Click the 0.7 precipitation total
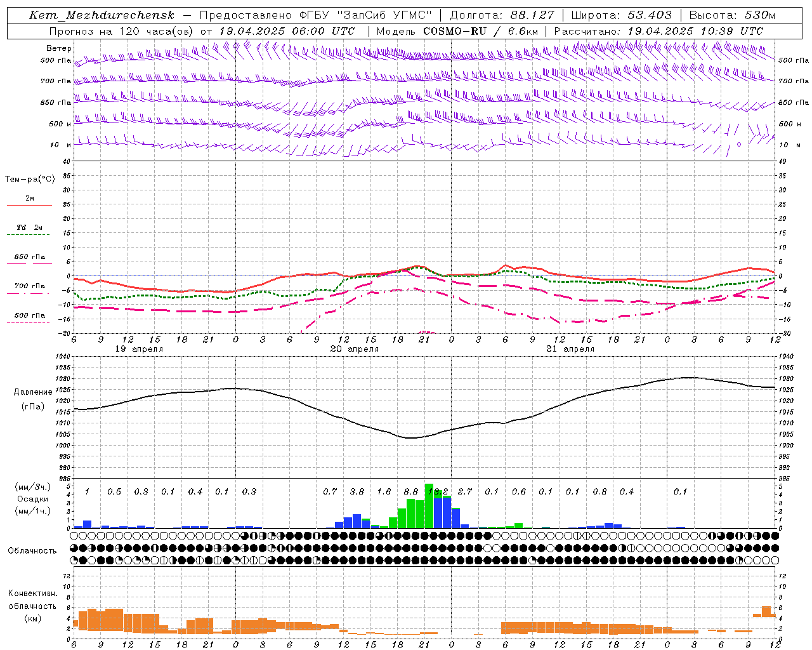This screenshot has height=650, width=812. (330, 492)
